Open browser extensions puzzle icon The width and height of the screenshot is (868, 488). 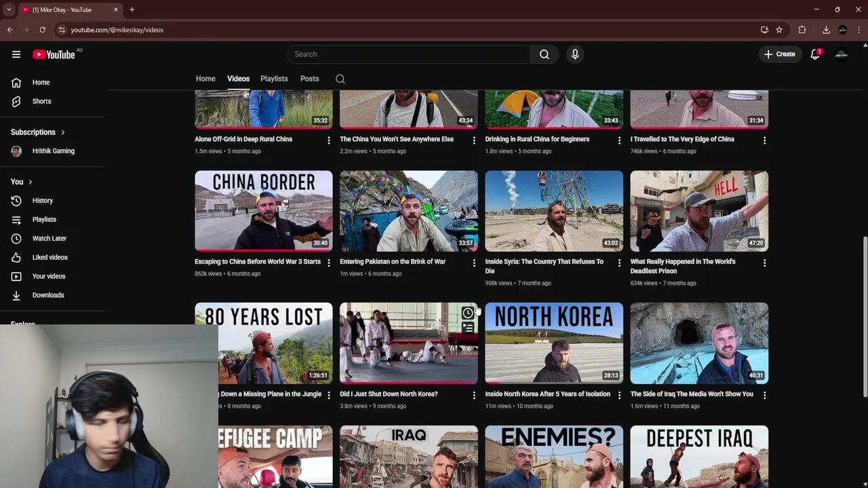802,30
